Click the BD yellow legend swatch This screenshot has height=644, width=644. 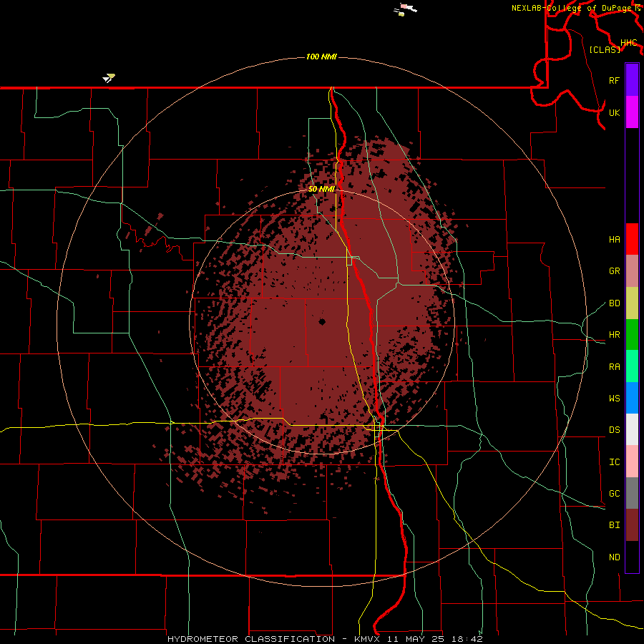pyautogui.click(x=632, y=303)
